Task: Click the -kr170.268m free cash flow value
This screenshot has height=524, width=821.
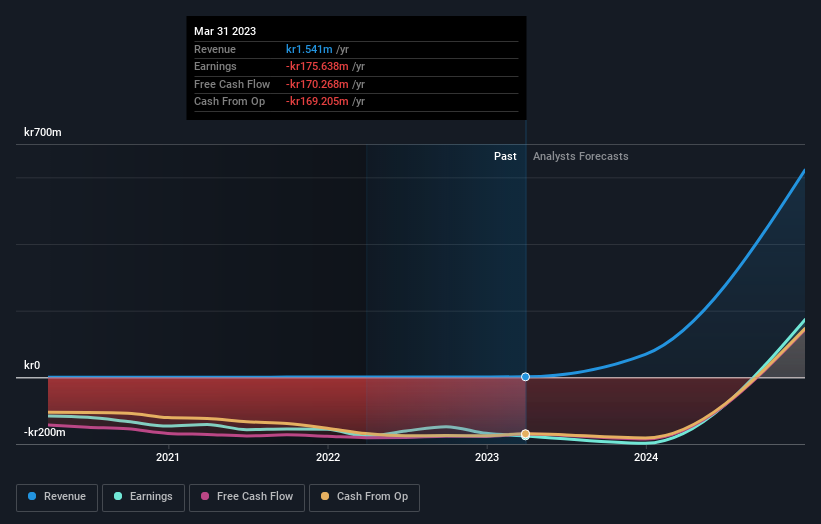Action: point(317,84)
